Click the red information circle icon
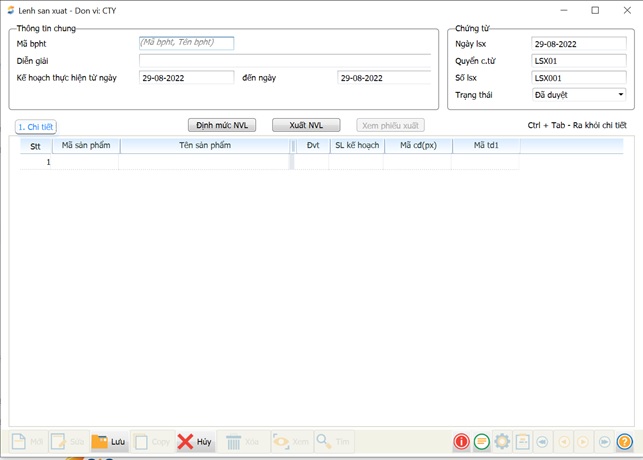Viewport: 643px width, 460px height. pyautogui.click(x=461, y=441)
